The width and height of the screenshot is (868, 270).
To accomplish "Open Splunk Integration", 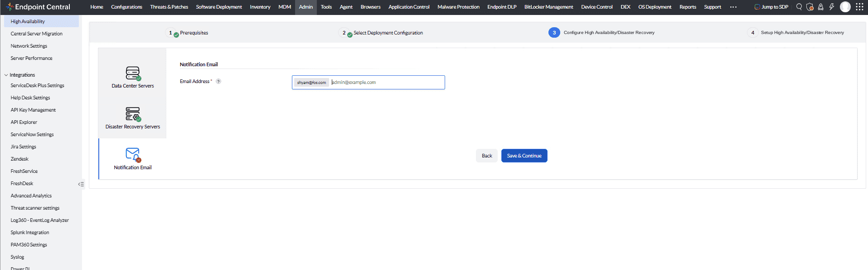I will click(30, 232).
